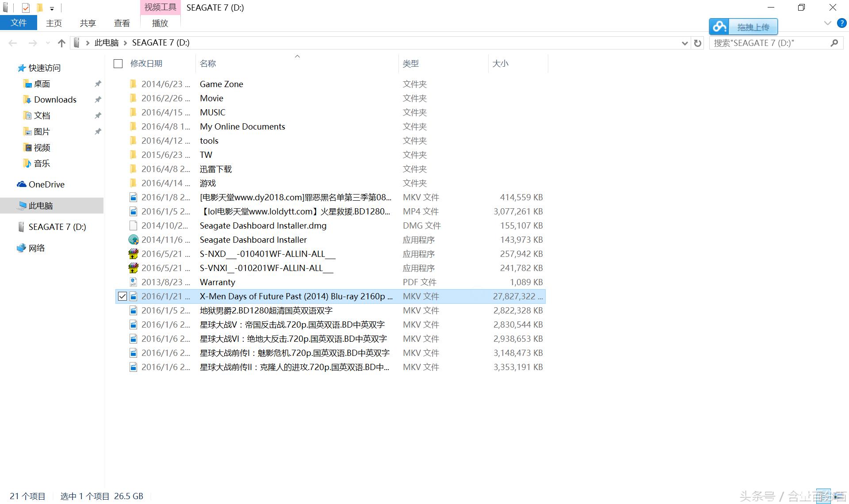Switch to details view icon in status bar
Viewport: 849px width, 504px height.
click(x=824, y=496)
